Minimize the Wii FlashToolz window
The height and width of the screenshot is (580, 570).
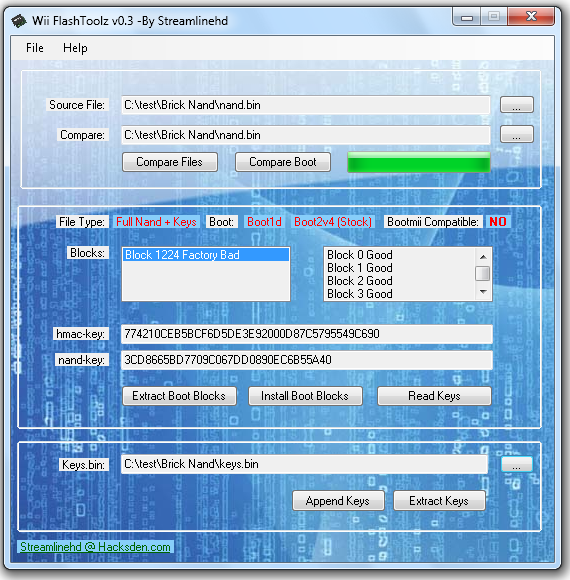(x=467, y=17)
